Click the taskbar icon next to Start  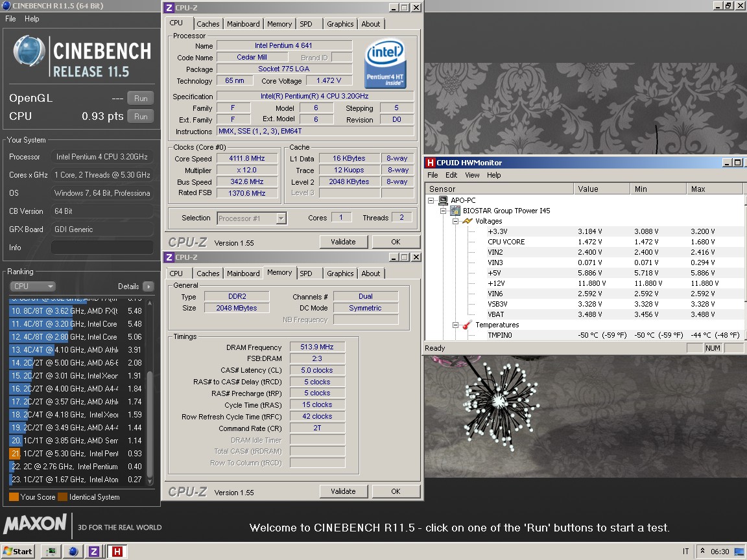(x=51, y=552)
